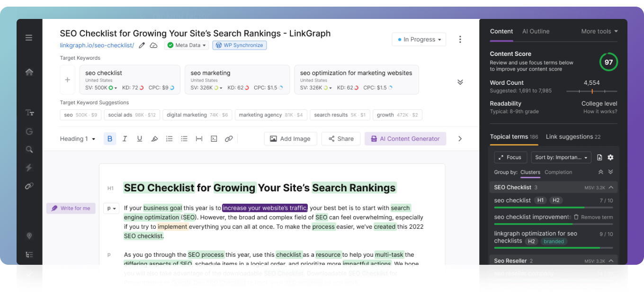Click the Write for me button

tap(71, 208)
